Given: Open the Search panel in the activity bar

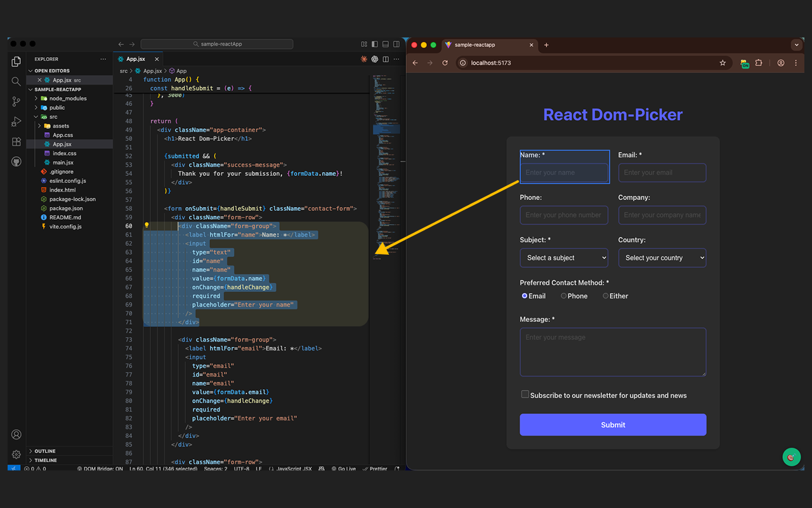Looking at the screenshot, I should (x=16, y=81).
